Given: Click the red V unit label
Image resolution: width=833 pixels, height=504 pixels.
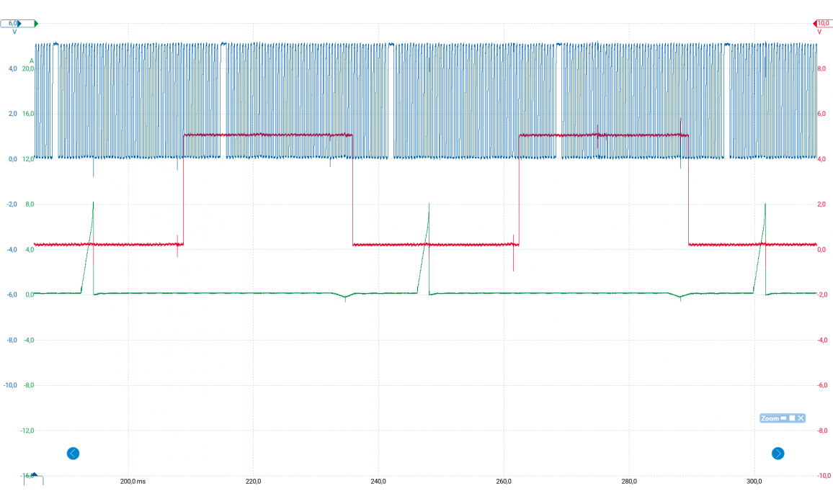Looking at the screenshot, I should pos(819,32).
